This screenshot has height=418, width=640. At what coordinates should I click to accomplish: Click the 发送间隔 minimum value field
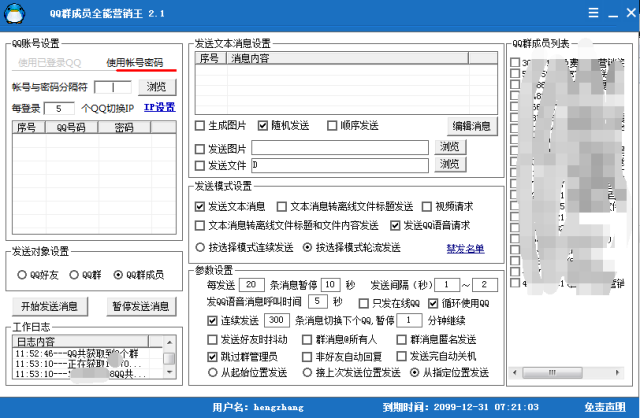point(447,285)
